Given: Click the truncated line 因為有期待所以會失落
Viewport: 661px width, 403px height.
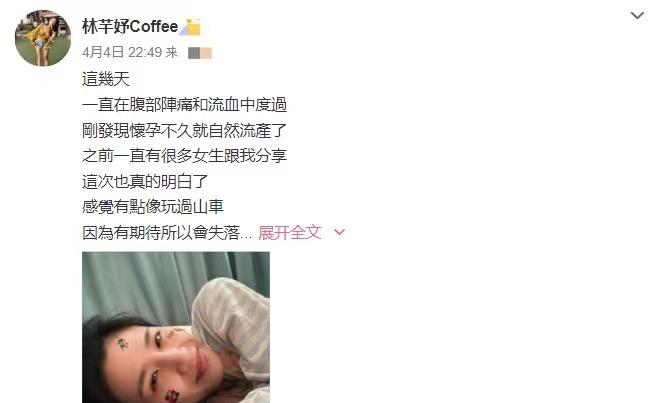Looking at the screenshot, I should pyautogui.click(x=167, y=233).
